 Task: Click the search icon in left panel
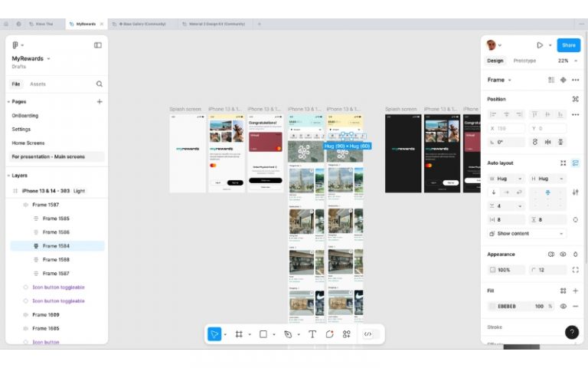click(100, 84)
